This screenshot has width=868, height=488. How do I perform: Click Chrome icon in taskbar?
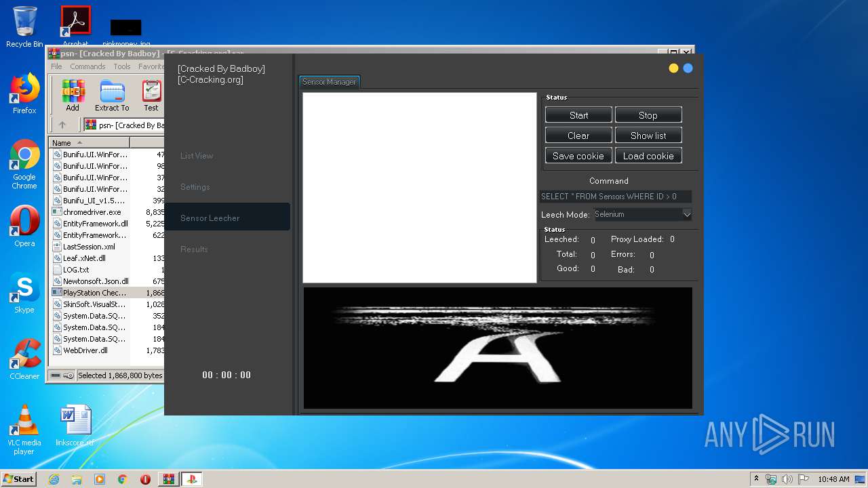coord(123,479)
